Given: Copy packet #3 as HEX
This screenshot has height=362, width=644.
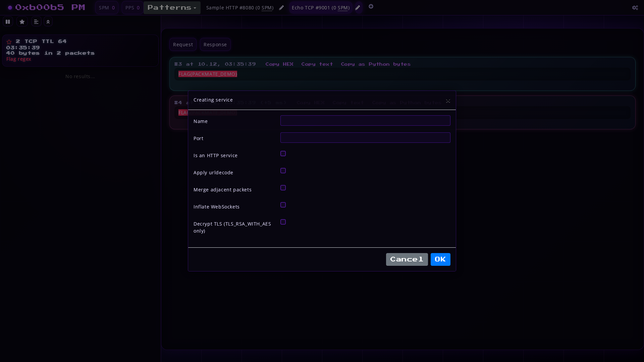Looking at the screenshot, I should point(279,64).
